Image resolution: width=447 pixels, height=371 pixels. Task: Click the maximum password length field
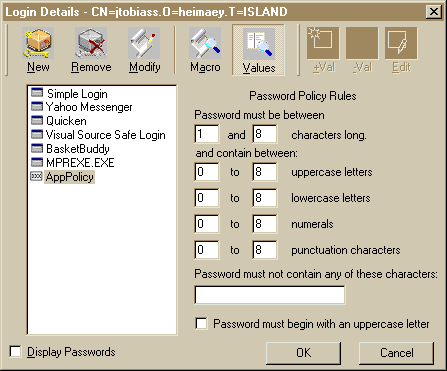(x=265, y=134)
